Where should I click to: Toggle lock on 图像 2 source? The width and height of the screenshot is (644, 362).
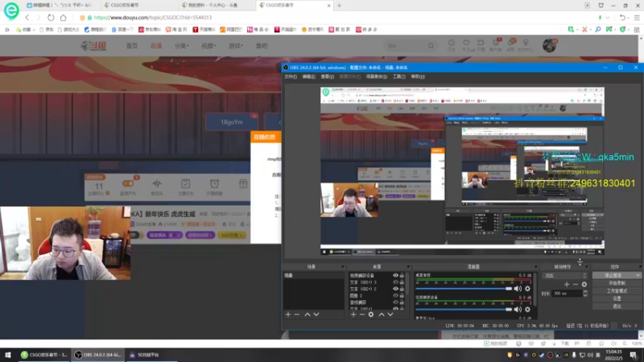click(x=402, y=295)
